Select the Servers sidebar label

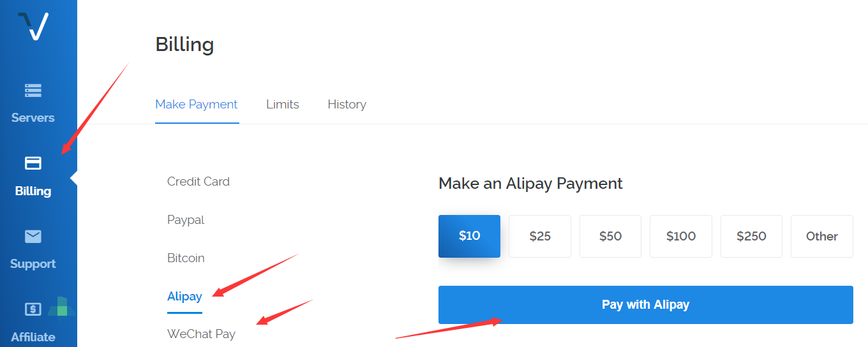point(33,118)
